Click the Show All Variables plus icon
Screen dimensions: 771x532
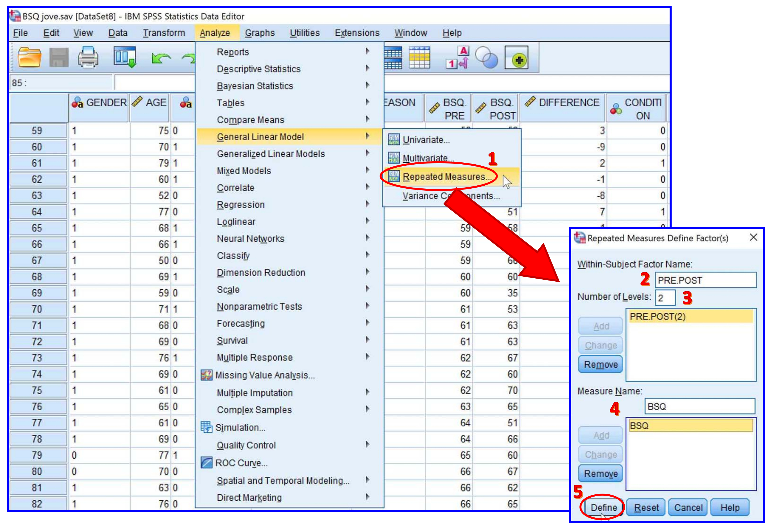coord(516,58)
